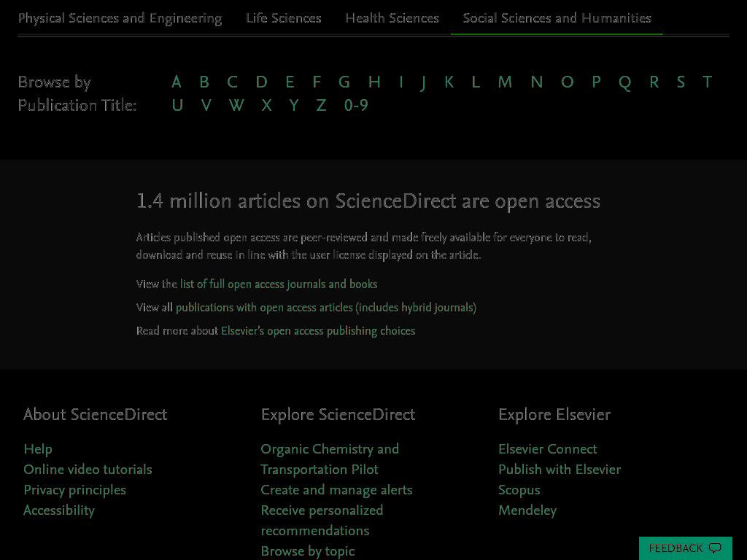Browse publication titles starting with R
This screenshot has height=560, width=747.
[x=654, y=82]
